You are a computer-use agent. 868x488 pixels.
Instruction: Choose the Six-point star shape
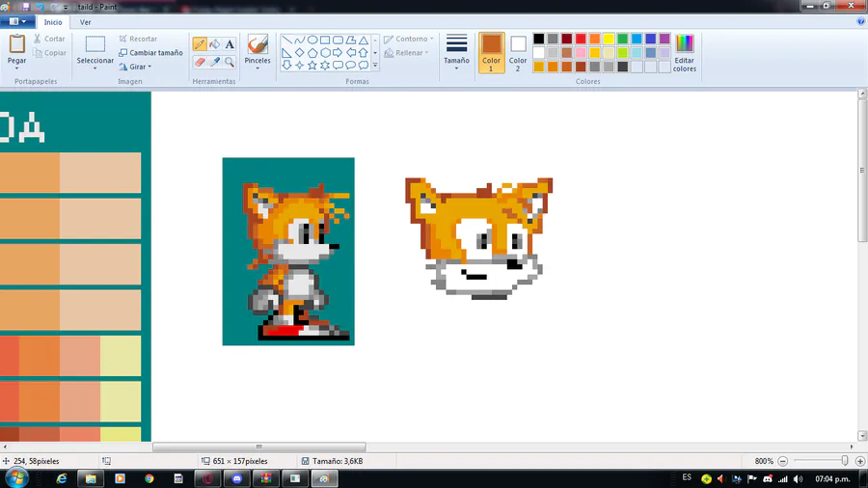[x=325, y=66]
